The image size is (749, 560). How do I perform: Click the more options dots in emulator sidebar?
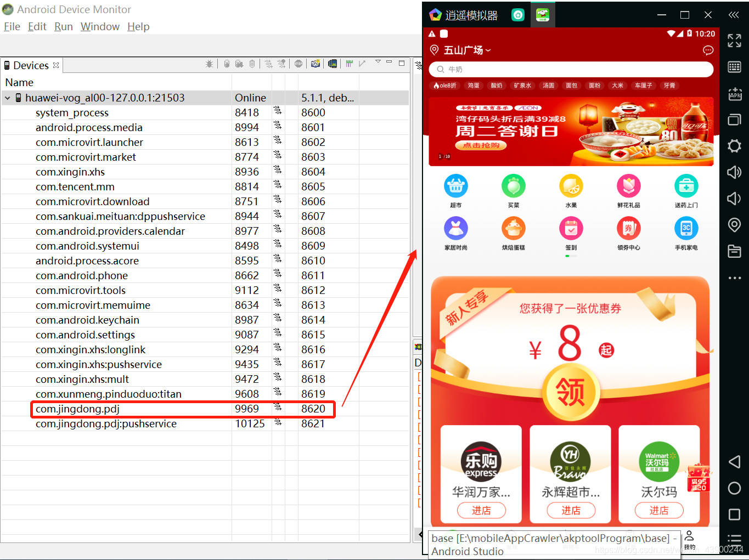734,278
